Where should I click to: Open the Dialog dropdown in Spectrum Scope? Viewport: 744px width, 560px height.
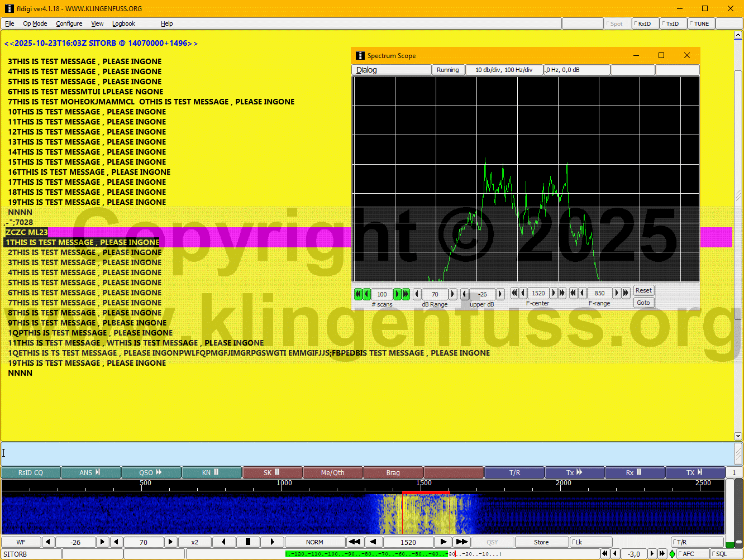(391, 70)
